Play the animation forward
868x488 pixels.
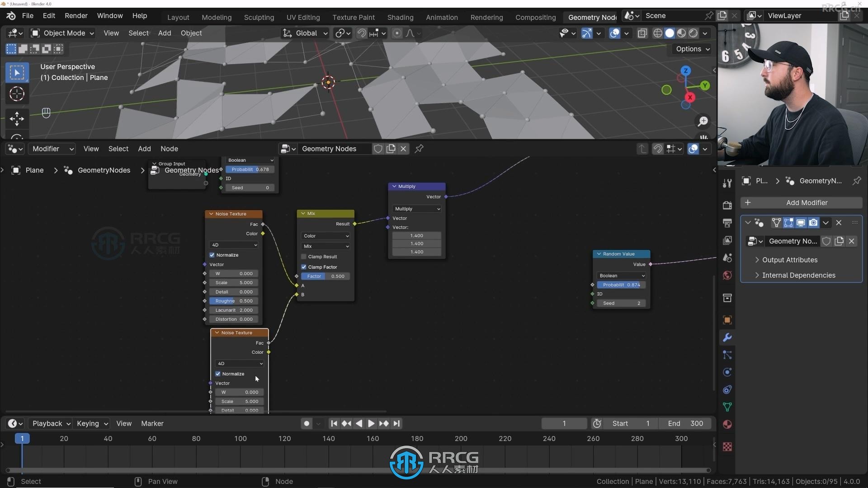coord(371,423)
